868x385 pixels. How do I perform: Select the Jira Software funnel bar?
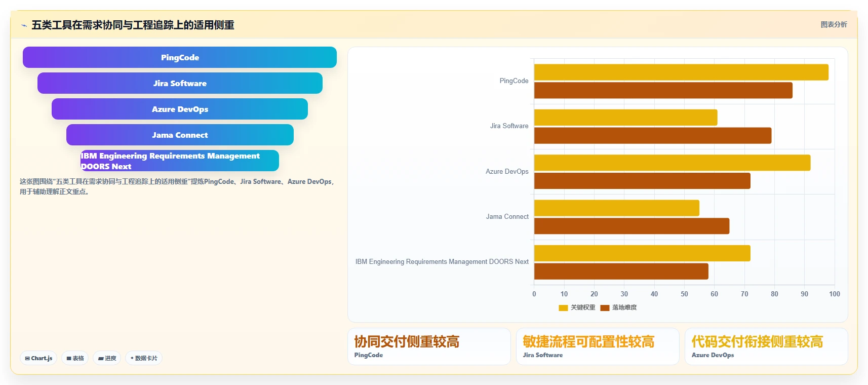click(x=180, y=83)
